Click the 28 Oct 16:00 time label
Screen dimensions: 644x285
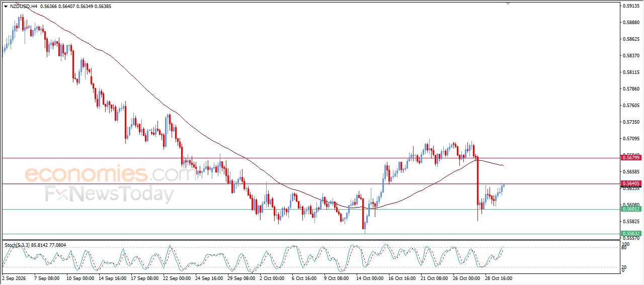coord(498,278)
